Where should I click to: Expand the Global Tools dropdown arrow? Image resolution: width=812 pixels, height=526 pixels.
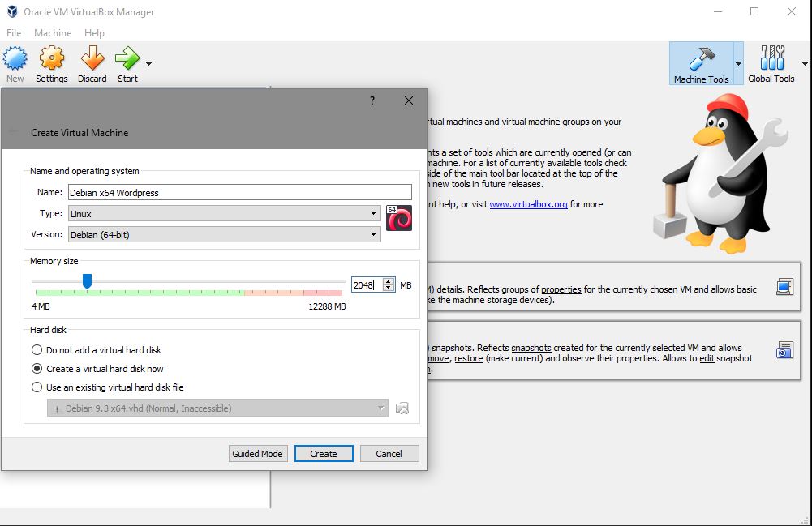pos(806,64)
